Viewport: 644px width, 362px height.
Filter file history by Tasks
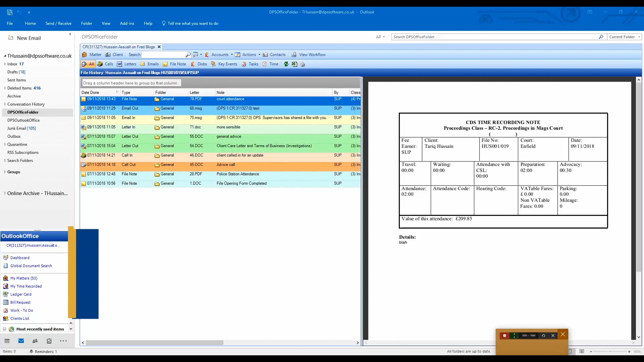tap(250, 64)
